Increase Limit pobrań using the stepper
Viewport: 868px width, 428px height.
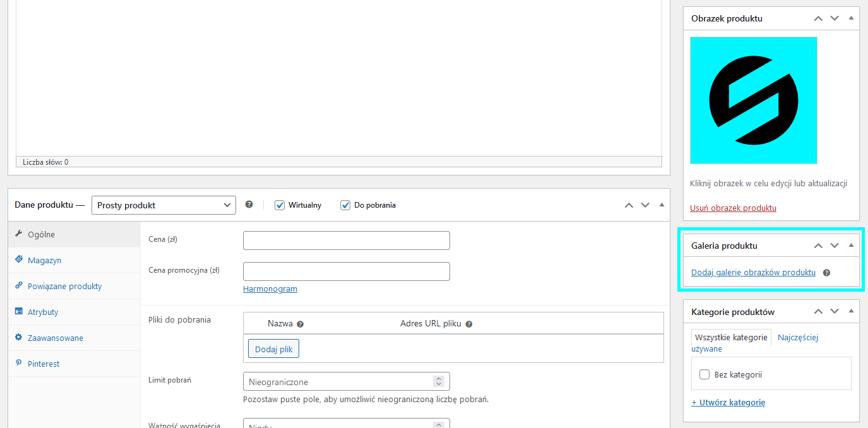[439, 378]
